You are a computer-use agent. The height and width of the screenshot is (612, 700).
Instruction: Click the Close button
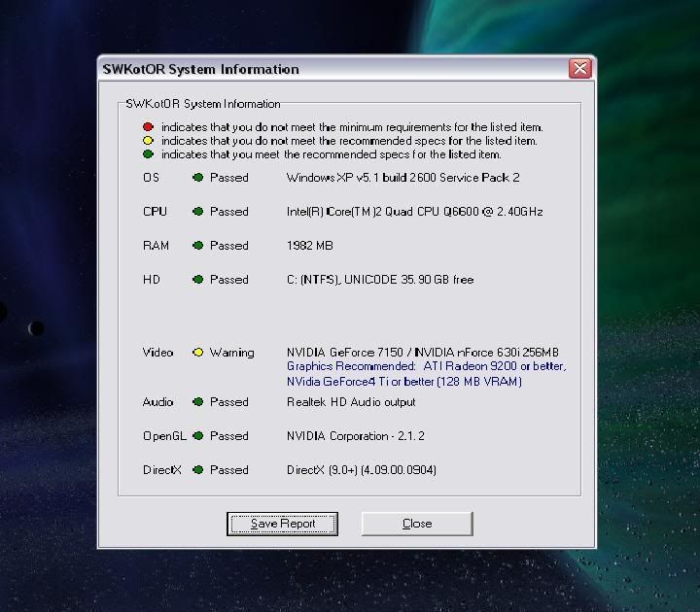click(417, 524)
